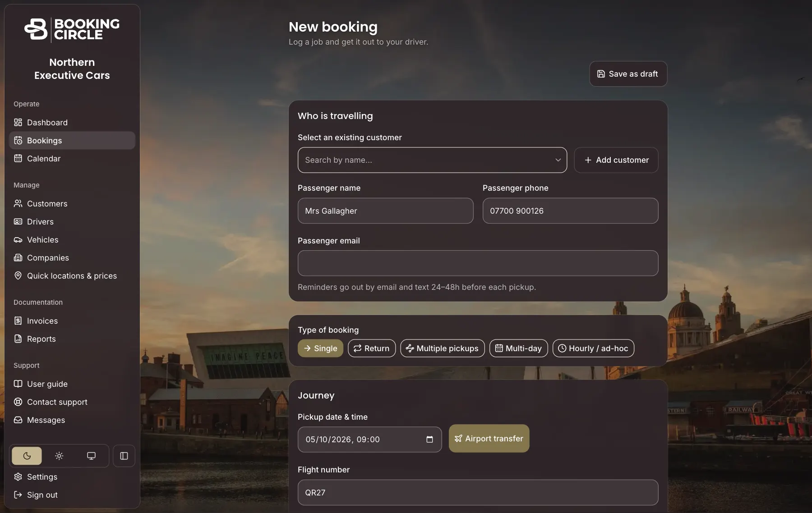Go to Bookings section
Viewport: 812px width, 513px height.
(x=72, y=141)
